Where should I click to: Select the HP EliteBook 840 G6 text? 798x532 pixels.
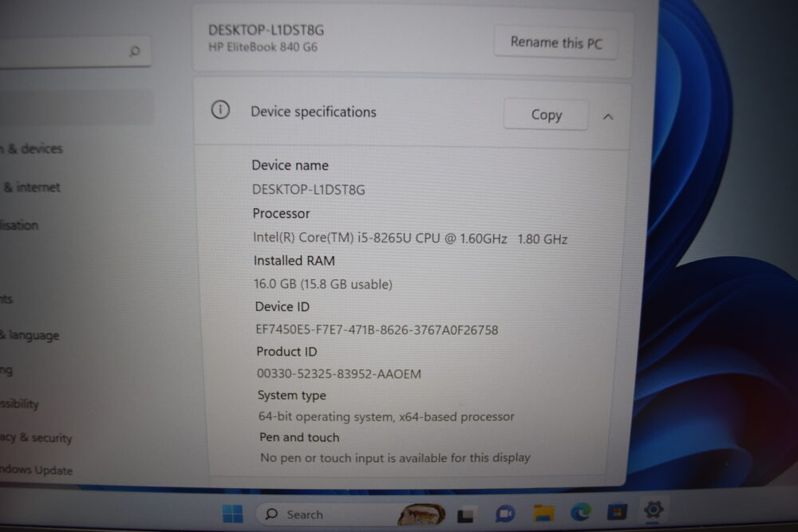pyautogui.click(x=263, y=47)
